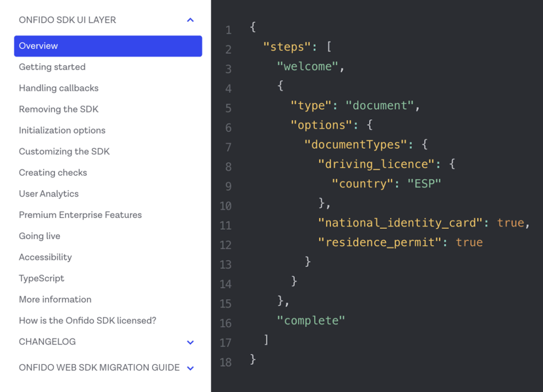Click the ONFIDO SDK UI LAYER heading
543x392 pixels.
[67, 20]
